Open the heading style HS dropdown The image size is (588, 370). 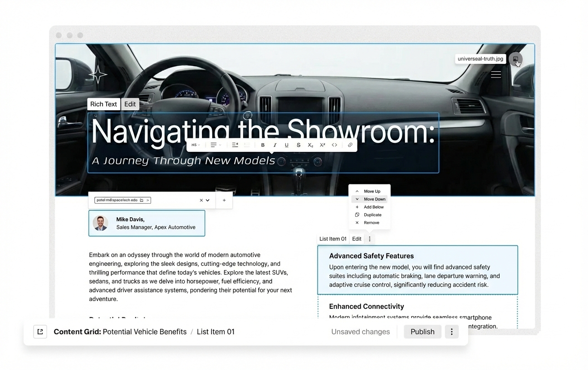pos(195,145)
